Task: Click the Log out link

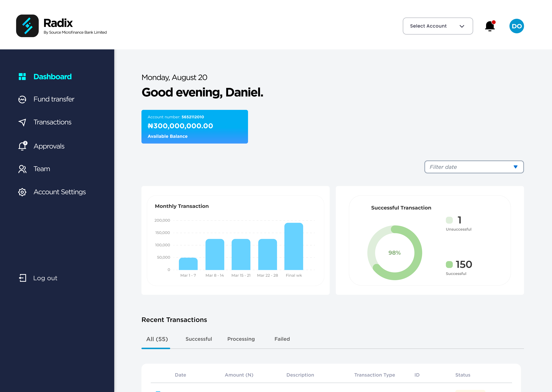Action: tap(45, 278)
